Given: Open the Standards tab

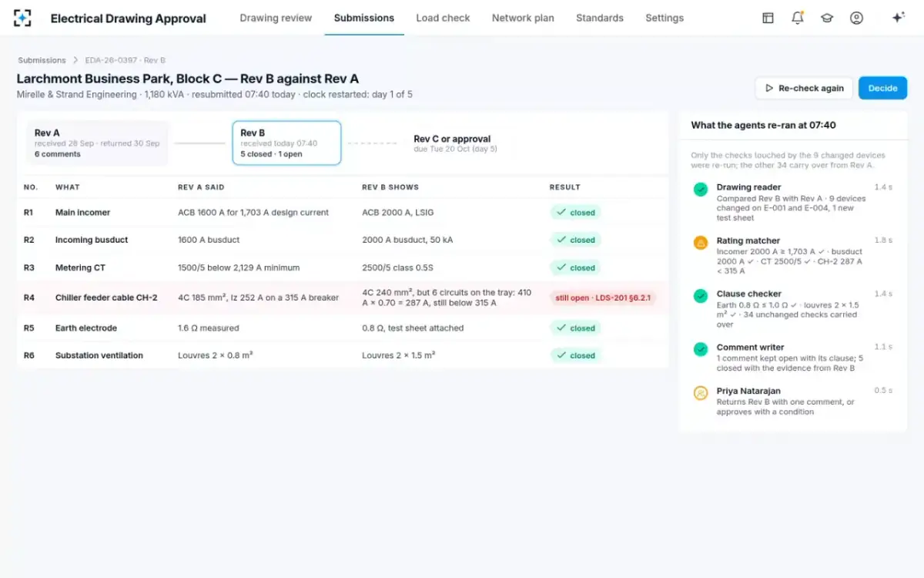Looking at the screenshot, I should 600,18.
